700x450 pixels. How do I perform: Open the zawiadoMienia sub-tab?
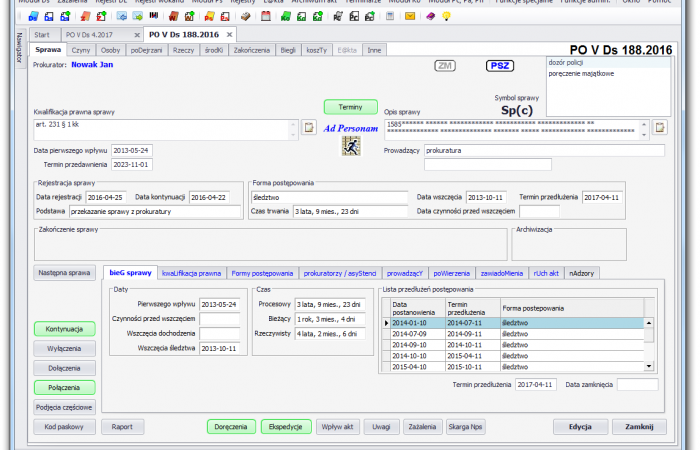[501, 273]
